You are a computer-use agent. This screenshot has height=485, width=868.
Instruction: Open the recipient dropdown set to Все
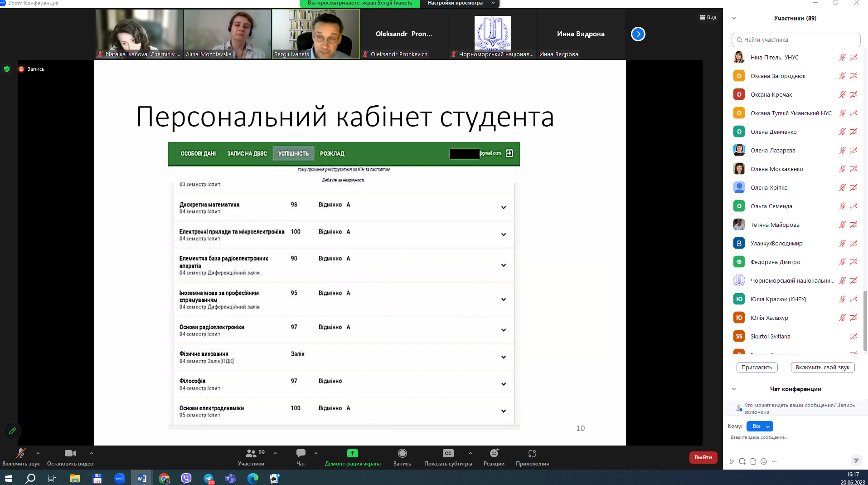pos(760,426)
